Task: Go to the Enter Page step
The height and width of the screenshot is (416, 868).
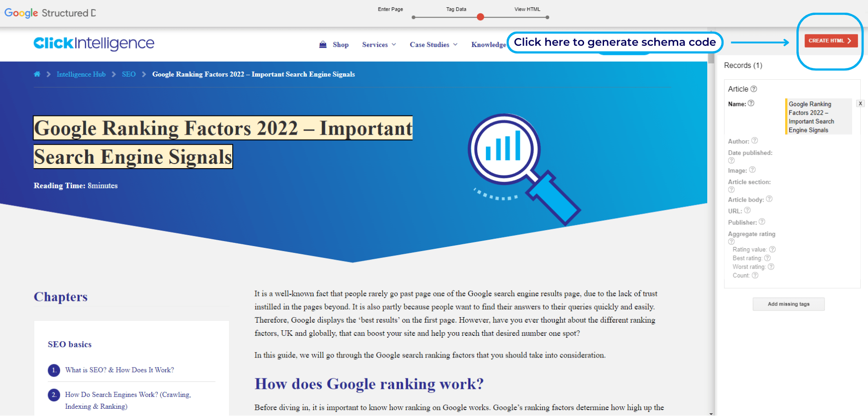Action: coord(413,17)
